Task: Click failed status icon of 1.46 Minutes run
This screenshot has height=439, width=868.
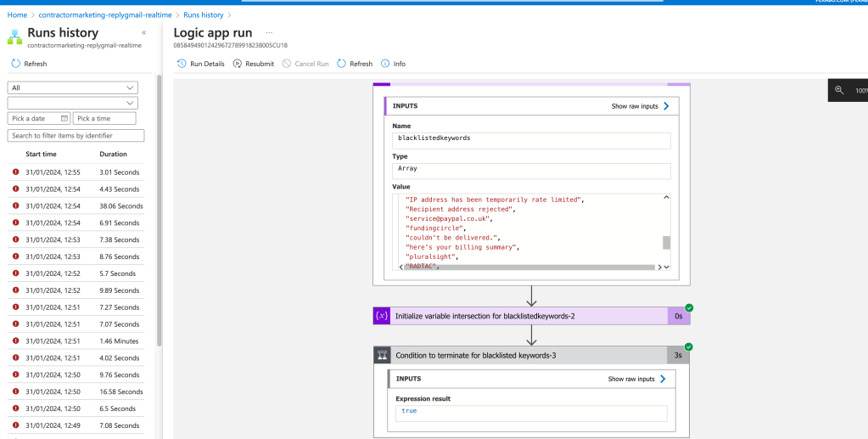Action: coord(15,341)
